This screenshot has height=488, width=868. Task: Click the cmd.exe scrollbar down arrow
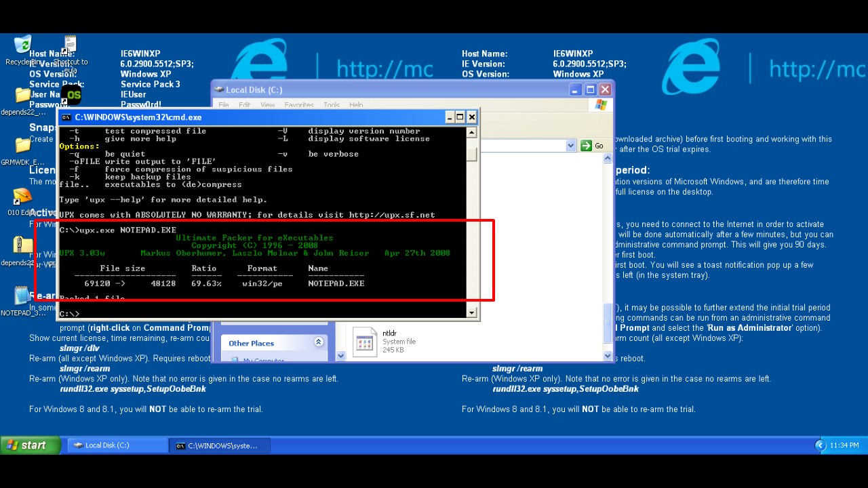coord(472,312)
